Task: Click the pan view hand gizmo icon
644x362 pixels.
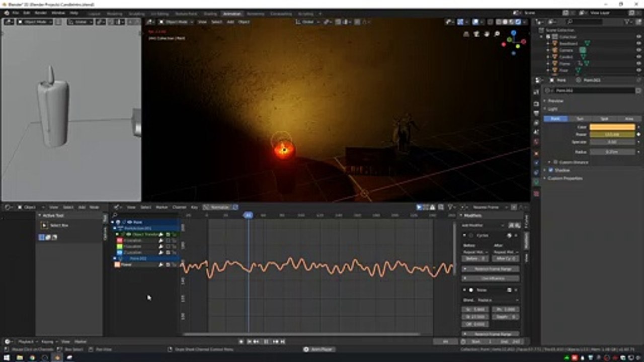Action: pos(487,34)
